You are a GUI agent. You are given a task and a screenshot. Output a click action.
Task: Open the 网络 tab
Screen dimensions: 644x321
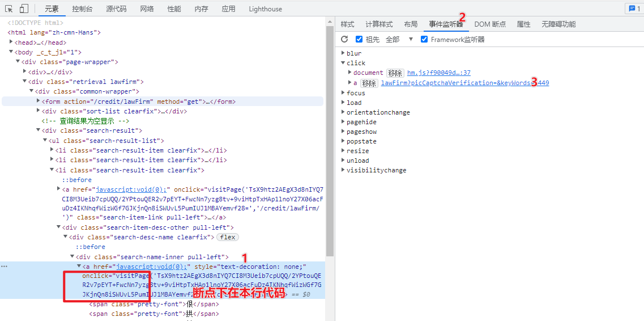point(147,9)
